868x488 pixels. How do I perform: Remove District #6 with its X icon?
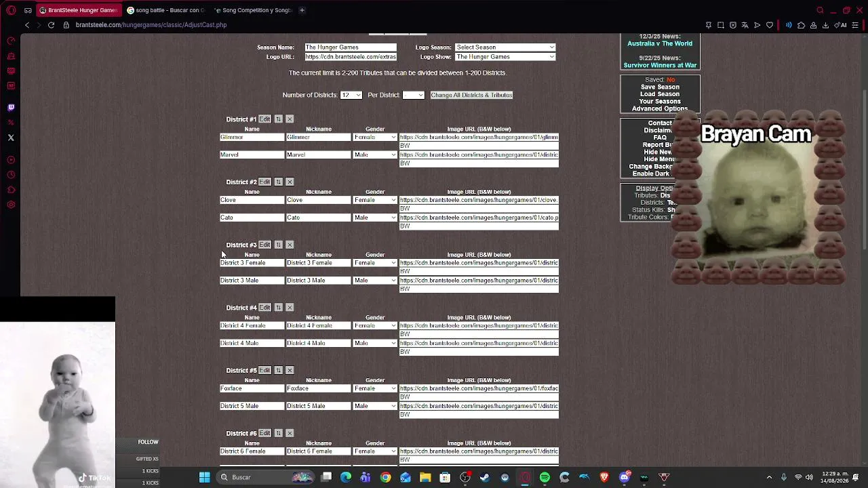(290, 433)
